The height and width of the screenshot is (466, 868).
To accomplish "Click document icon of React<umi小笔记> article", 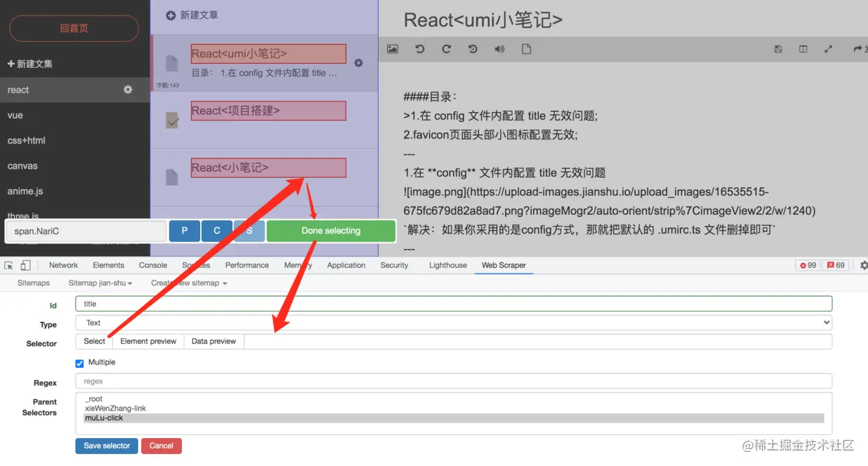I will click(x=171, y=63).
